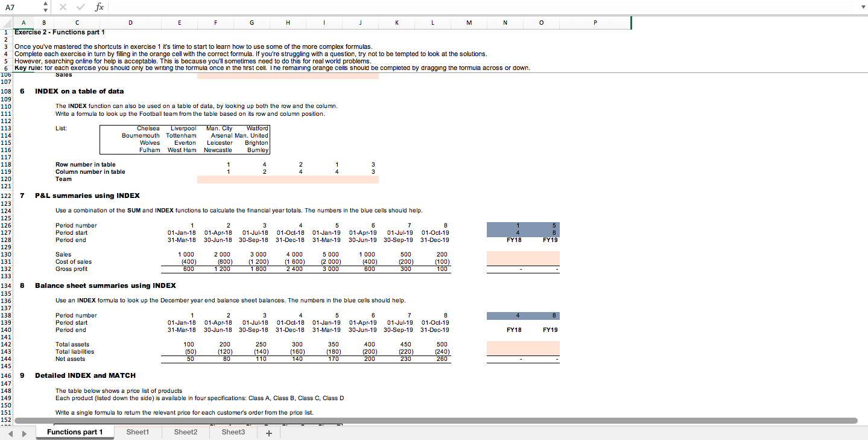The height and width of the screenshot is (440, 868).
Task: Select the Bournemouth cell
Action: (141, 136)
